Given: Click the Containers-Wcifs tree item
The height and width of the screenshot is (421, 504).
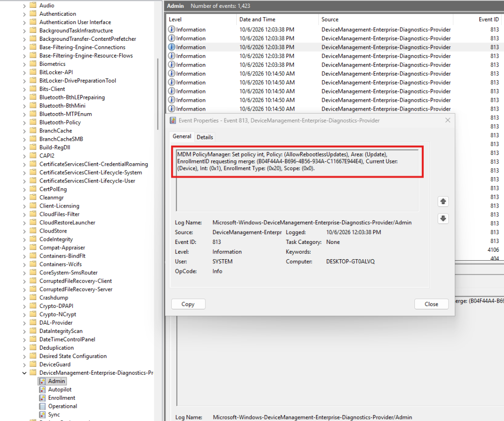Looking at the screenshot, I should [61, 264].
